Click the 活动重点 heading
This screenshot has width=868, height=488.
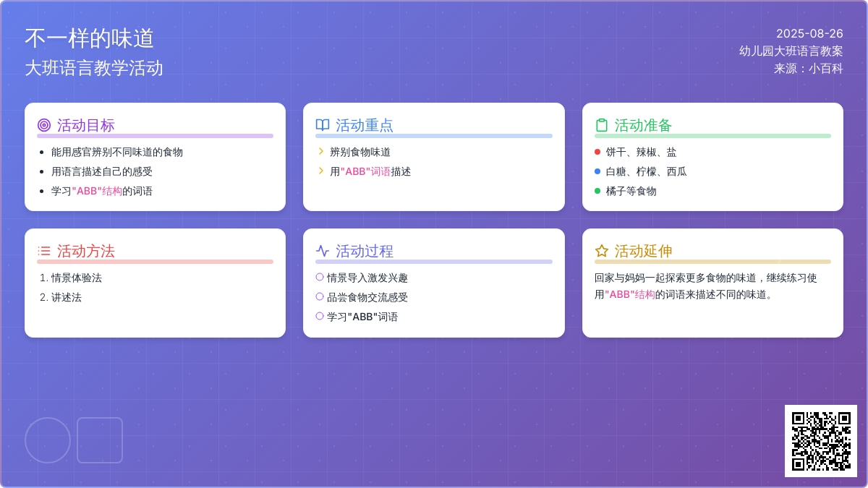tap(365, 125)
